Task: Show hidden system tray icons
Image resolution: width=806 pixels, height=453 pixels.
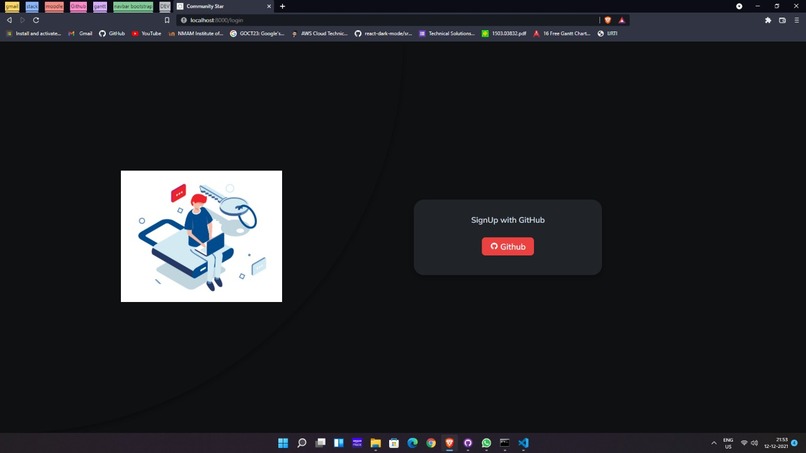Action: coord(714,443)
